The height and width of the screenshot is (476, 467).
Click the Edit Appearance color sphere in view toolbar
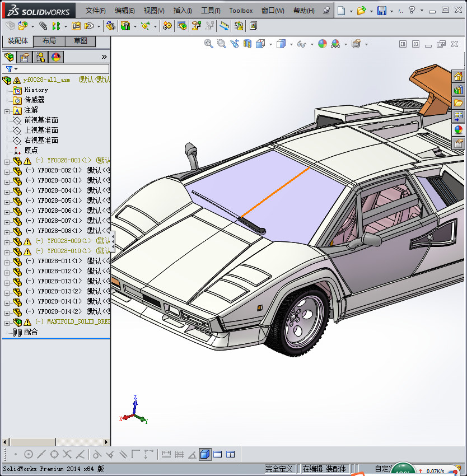coord(322,44)
